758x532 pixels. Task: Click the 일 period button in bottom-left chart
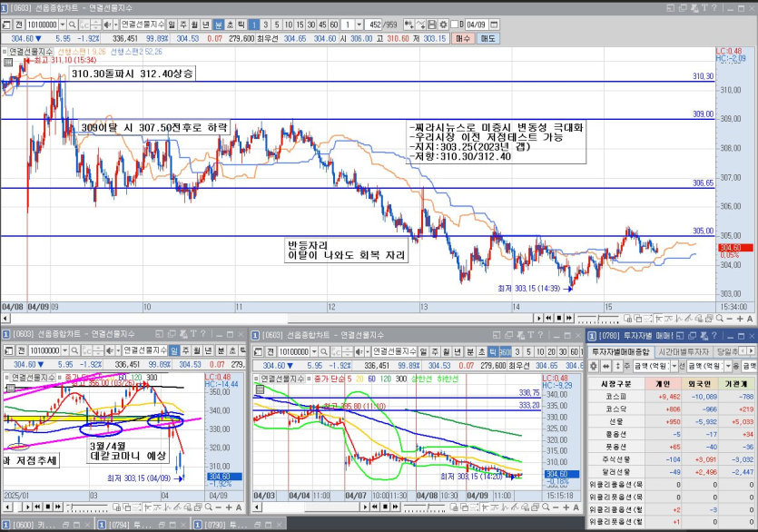[174, 350]
